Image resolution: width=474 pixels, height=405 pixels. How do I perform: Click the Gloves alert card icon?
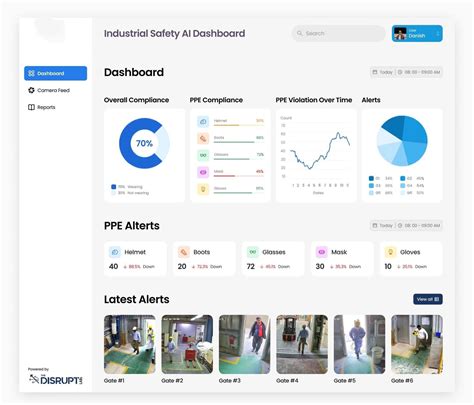(390, 252)
